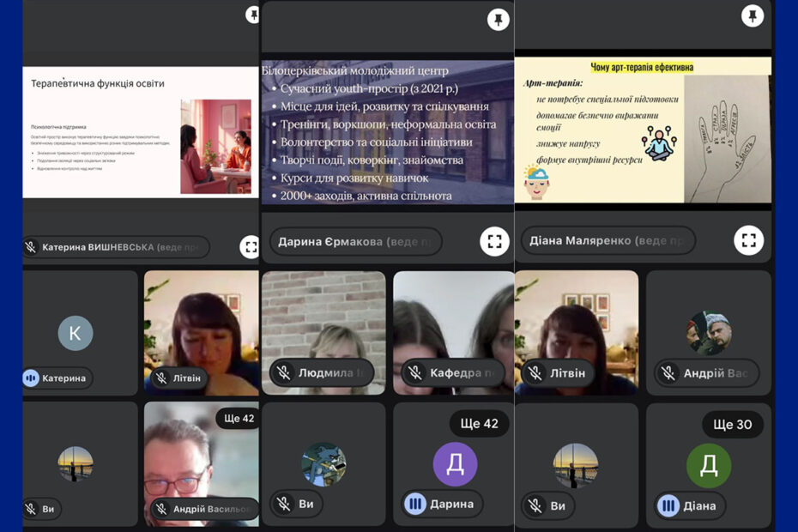Pin Дарина Єрмакова's presentation using the pin icon
Image resolution: width=798 pixels, height=532 pixels.
click(x=498, y=20)
